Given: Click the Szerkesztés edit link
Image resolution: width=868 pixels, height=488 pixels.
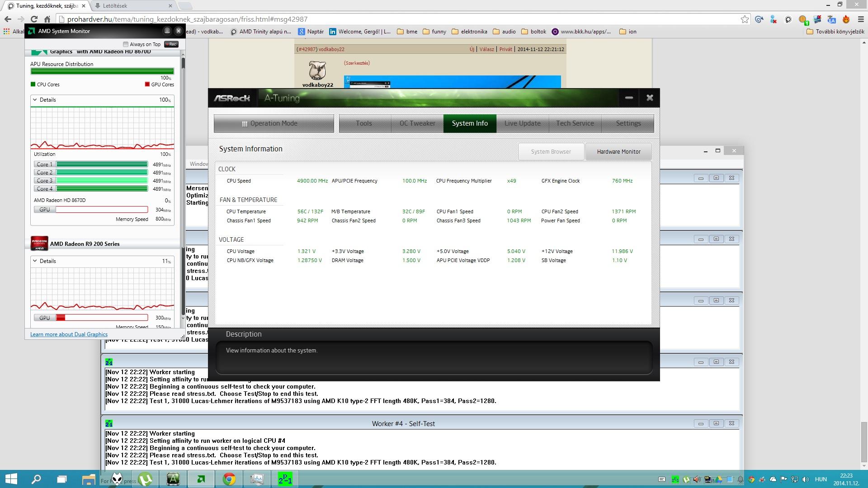Looking at the screenshot, I should click(x=357, y=63).
